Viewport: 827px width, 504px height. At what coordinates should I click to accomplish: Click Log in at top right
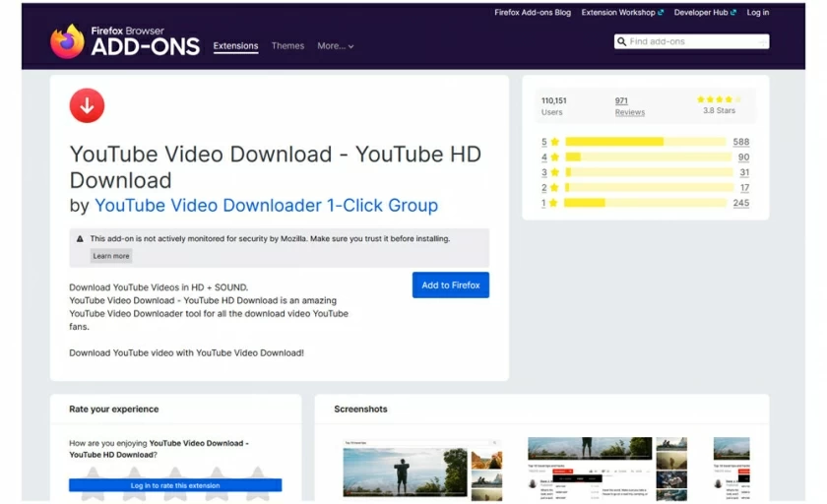tap(758, 12)
